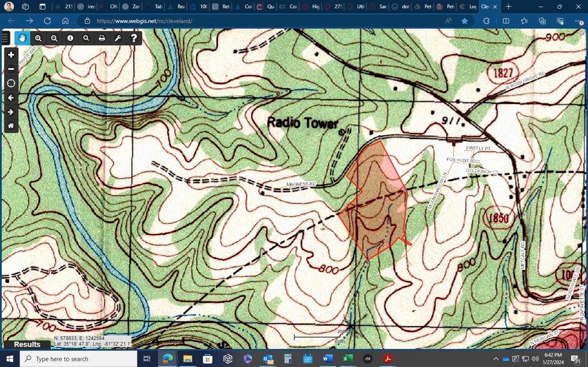Open the browser profile avatar
The image size is (588, 367).
pos(9,6)
